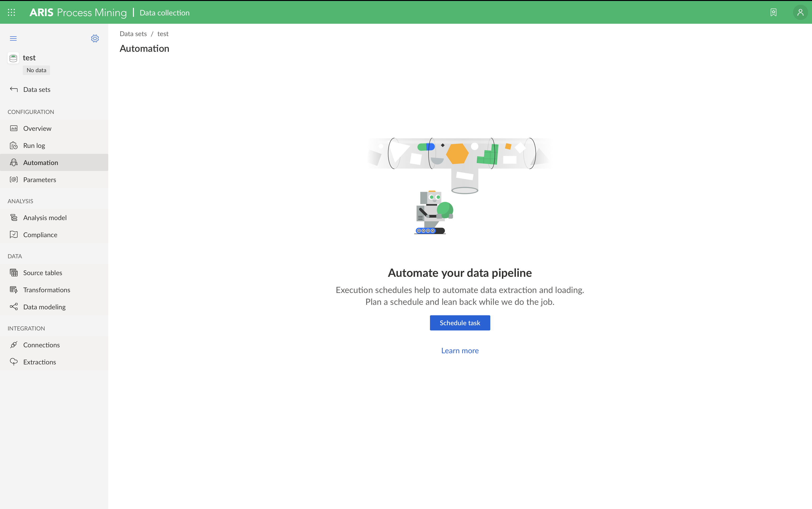Viewport: 812px width, 509px height.
Task: Click the Data sets breadcrumb
Action: point(133,34)
